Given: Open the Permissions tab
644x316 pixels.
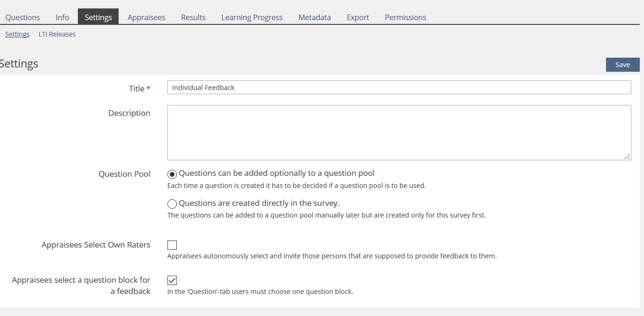Looking at the screenshot, I should (405, 17).
